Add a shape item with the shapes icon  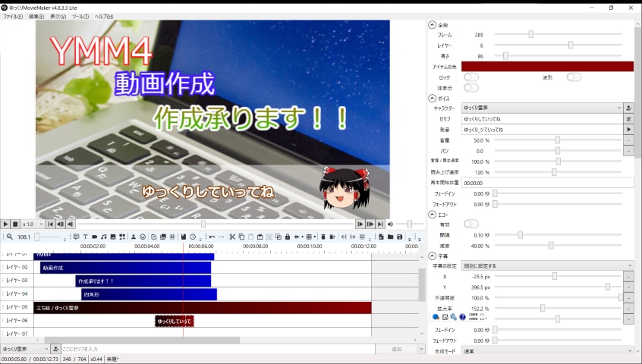[x=122, y=237]
